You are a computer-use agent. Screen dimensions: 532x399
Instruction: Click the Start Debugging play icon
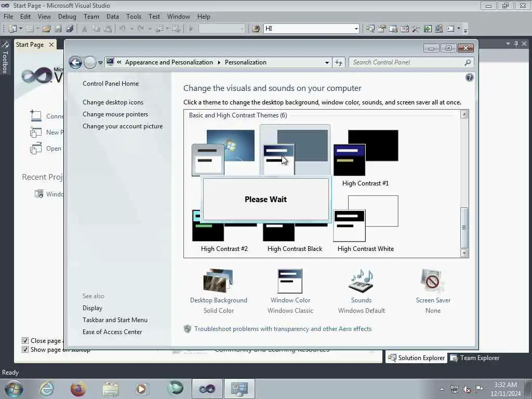click(x=191, y=29)
